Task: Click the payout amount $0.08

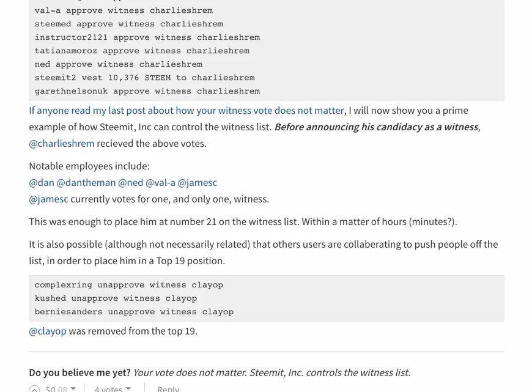Action: [56, 389]
